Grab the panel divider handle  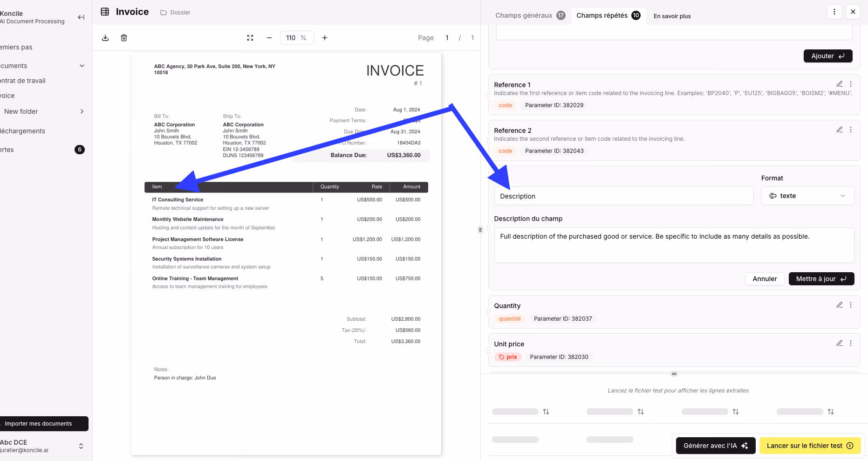(480, 230)
